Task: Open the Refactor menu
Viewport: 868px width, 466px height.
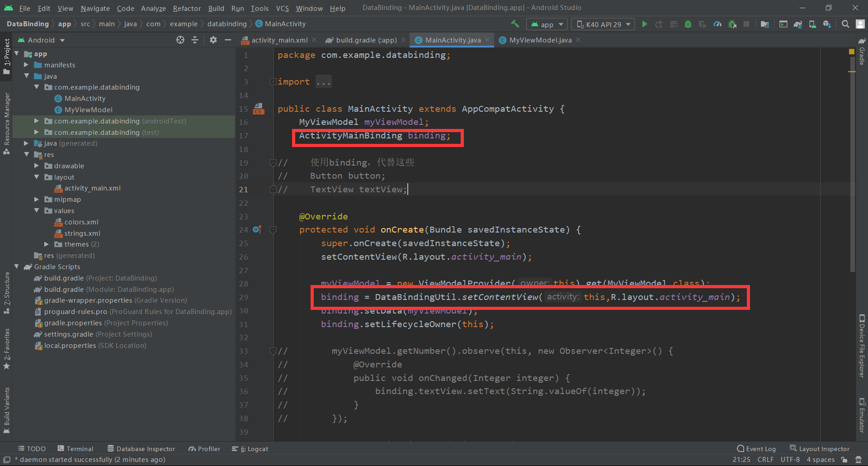Action: pos(186,8)
